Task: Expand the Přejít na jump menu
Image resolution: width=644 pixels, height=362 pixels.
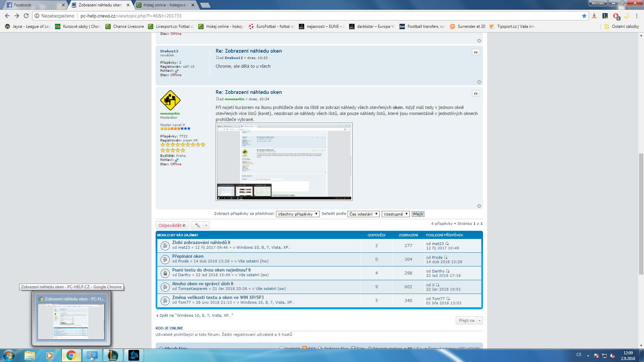Action: [469, 320]
